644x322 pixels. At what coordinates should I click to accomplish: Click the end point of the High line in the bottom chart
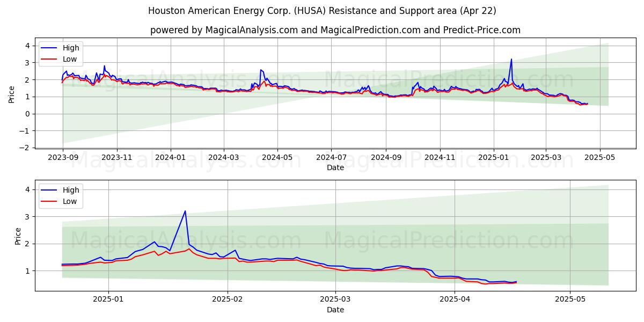[516, 282]
